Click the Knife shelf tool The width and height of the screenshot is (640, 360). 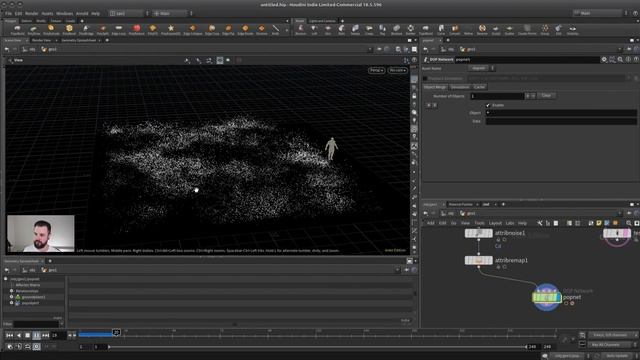[276, 29]
